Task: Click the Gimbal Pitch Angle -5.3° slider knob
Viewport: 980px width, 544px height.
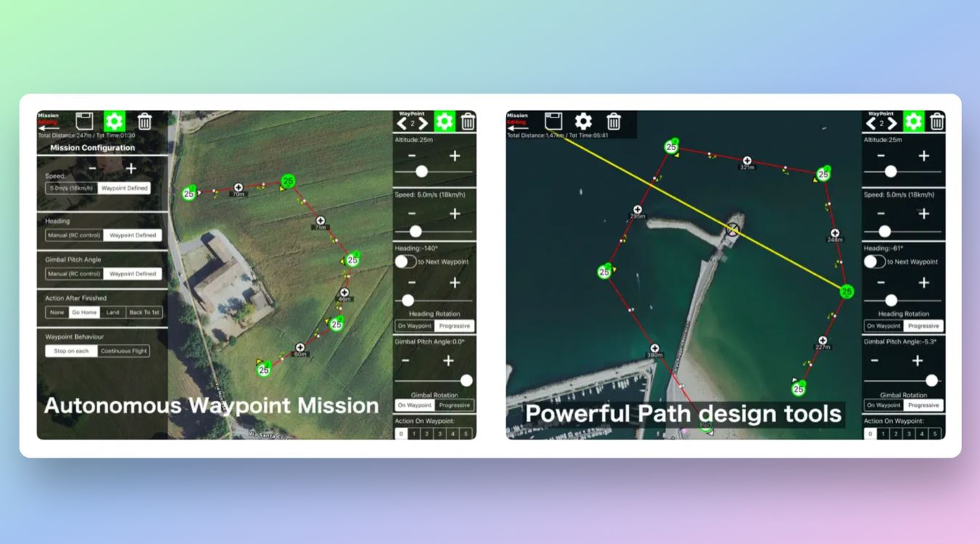Action: coord(931,380)
